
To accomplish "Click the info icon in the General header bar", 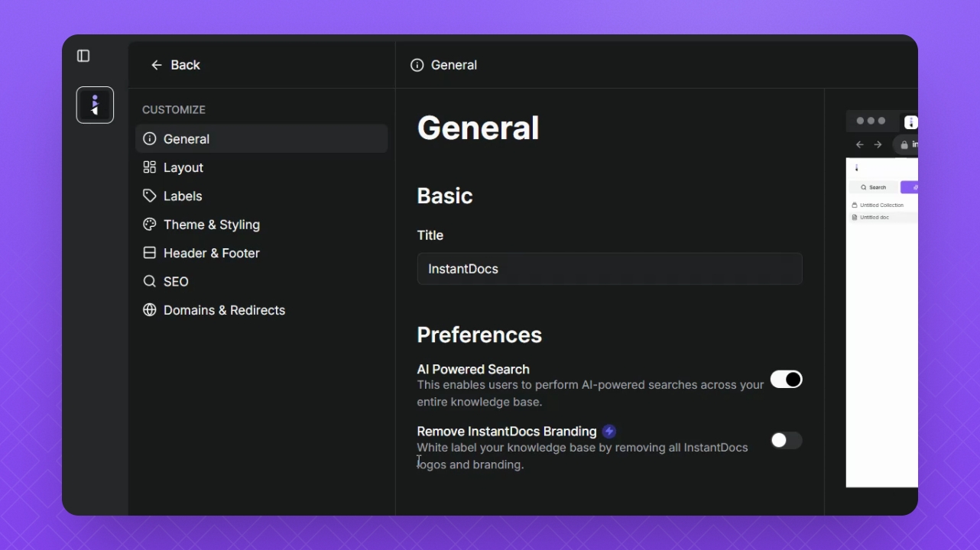I will click(x=417, y=65).
